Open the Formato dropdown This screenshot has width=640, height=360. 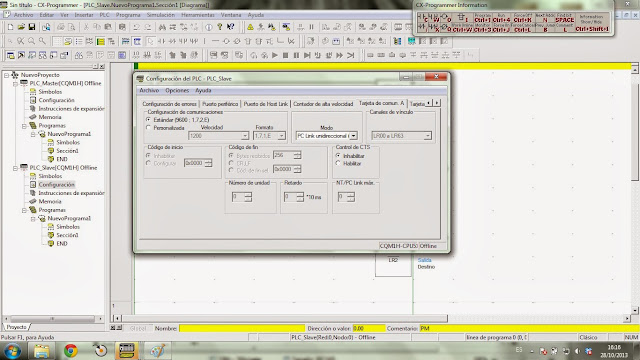[281, 136]
